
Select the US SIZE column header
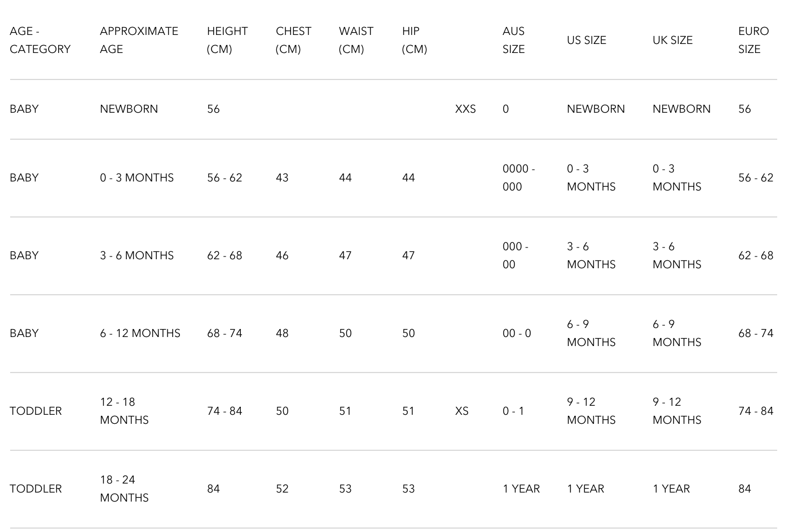[586, 40]
